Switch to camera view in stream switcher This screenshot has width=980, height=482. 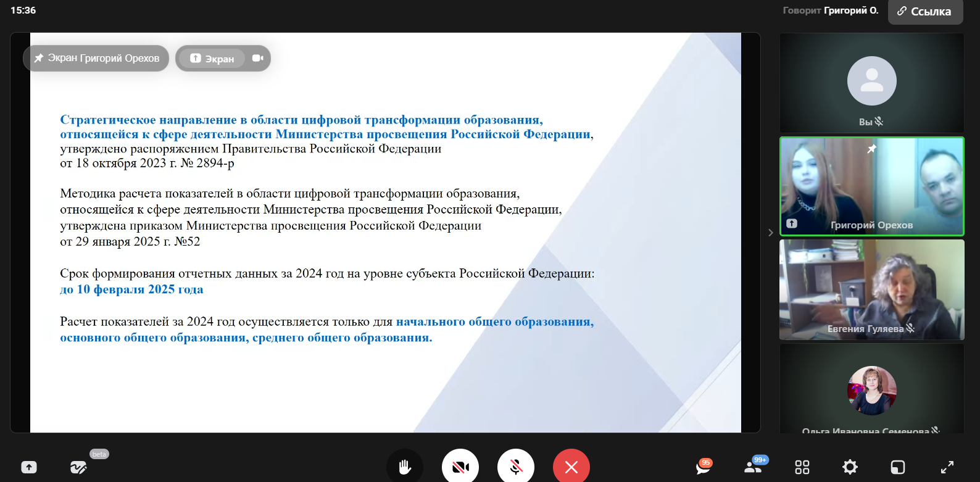[x=257, y=58]
